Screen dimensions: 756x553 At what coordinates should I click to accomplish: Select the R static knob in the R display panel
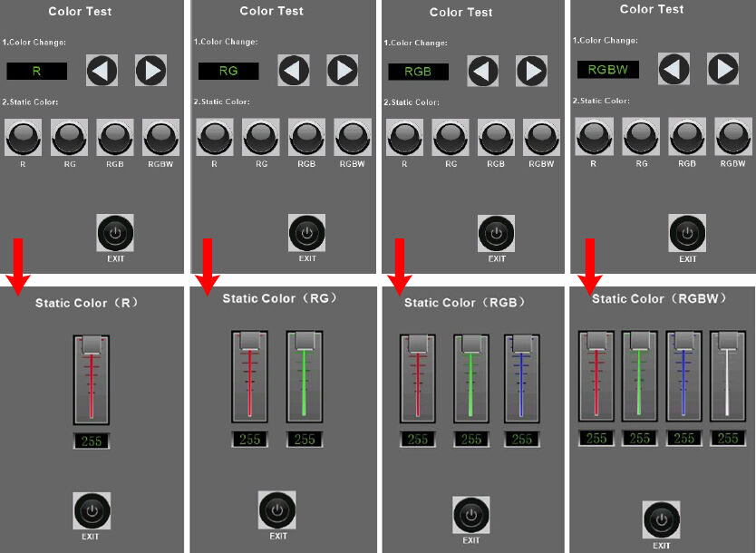24,138
